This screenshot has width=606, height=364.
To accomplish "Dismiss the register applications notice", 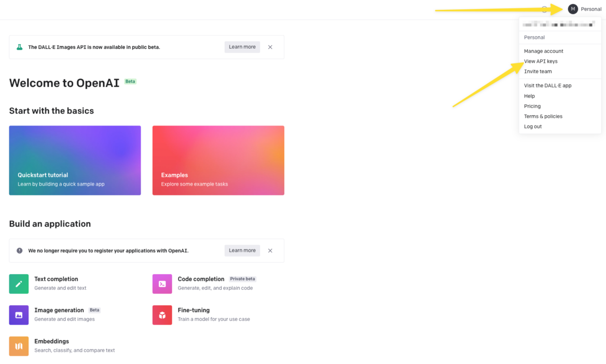I will (270, 251).
